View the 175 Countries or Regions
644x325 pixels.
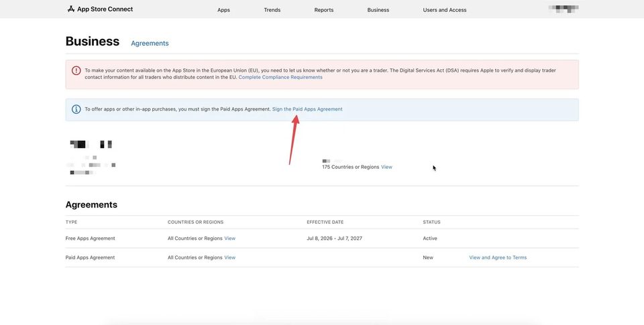coord(386,167)
